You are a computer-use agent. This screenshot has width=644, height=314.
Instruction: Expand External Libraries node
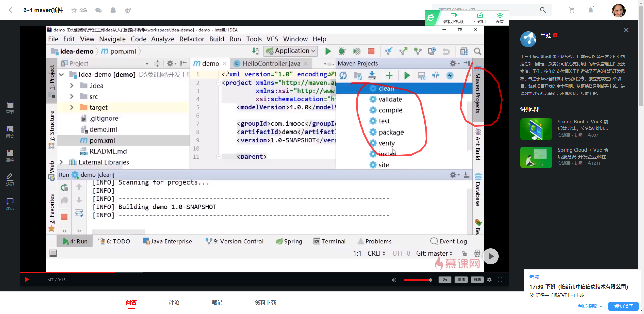pos(61,162)
